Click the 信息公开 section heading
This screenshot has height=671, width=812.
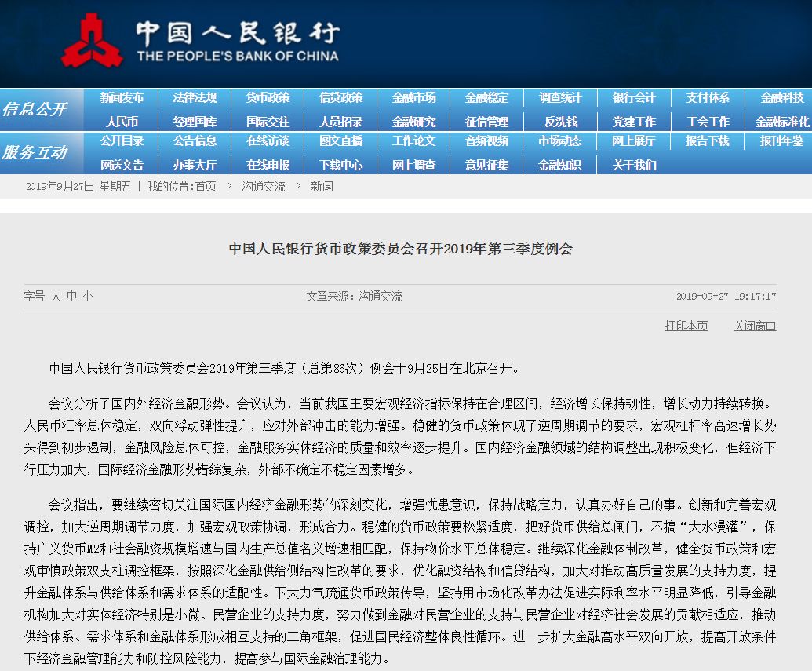pyautogui.click(x=35, y=109)
